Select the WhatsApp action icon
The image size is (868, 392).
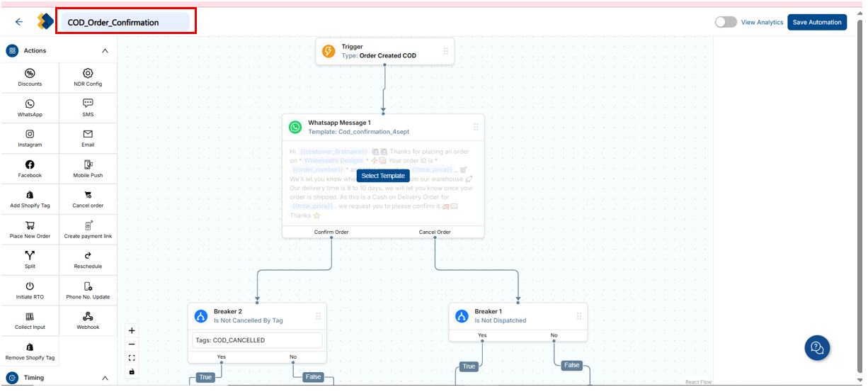pyautogui.click(x=30, y=103)
